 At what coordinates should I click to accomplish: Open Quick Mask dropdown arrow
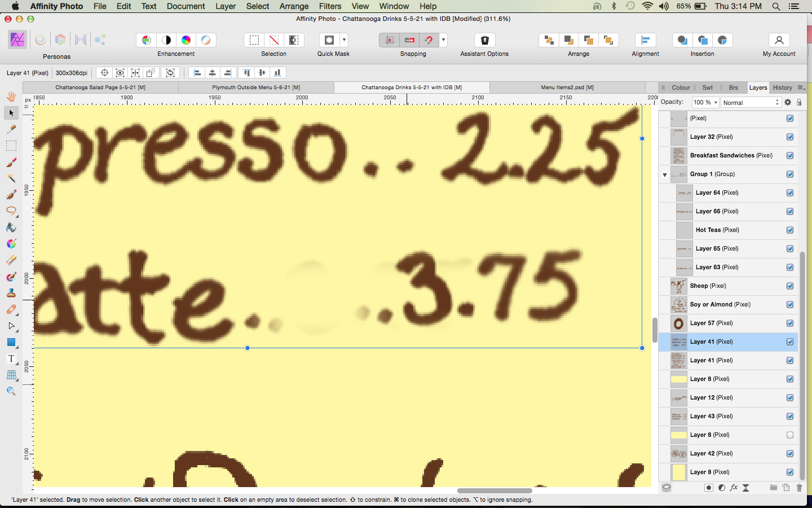344,40
